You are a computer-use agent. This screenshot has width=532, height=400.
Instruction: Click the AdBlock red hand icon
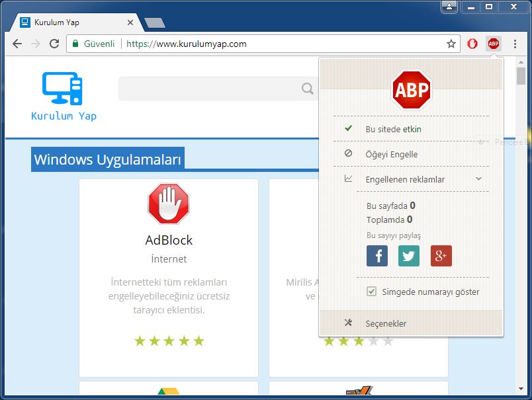(x=169, y=204)
